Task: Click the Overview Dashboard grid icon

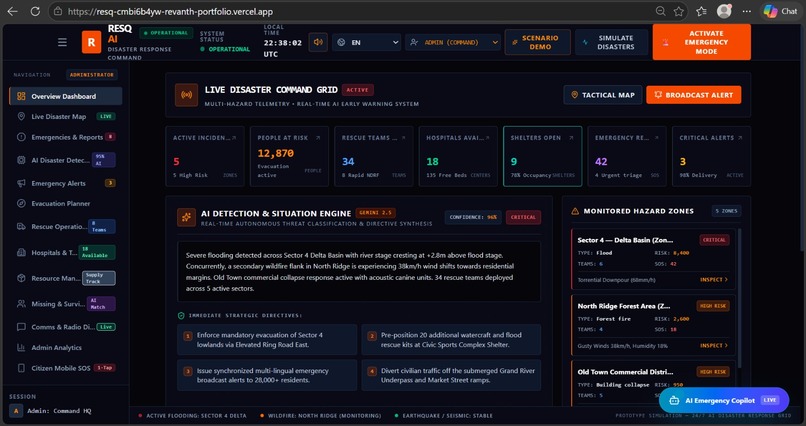Action: [x=21, y=96]
